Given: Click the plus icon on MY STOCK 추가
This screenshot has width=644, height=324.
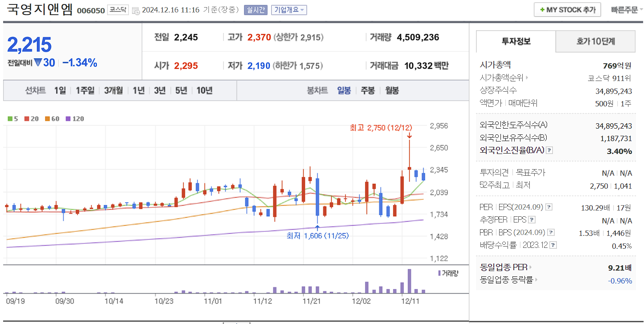Looking at the screenshot, I should point(543,9).
